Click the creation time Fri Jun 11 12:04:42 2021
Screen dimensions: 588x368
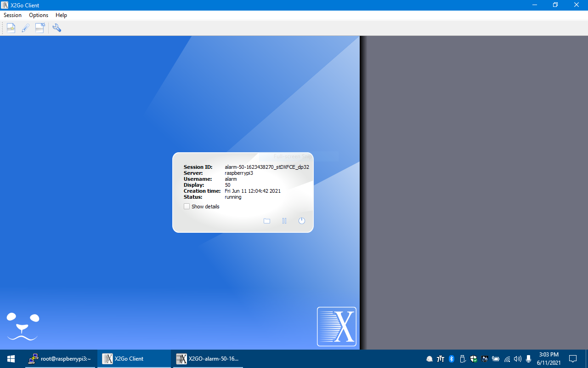(253, 191)
